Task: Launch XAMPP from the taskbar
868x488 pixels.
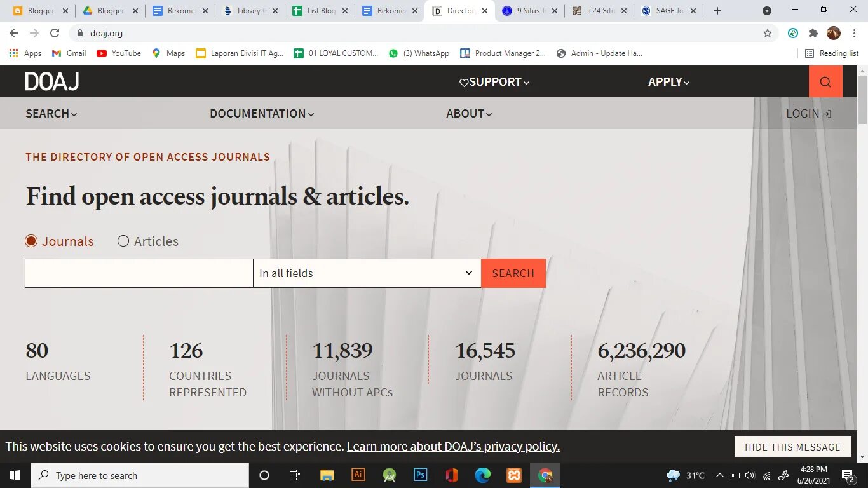Action: coord(514,475)
